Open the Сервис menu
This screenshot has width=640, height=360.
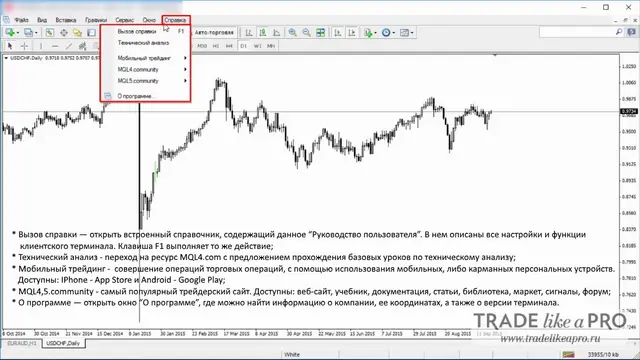[x=124, y=20]
